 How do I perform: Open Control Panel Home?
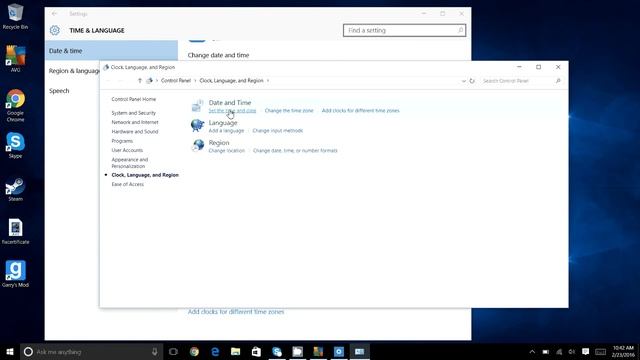pyautogui.click(x=133, y=99)
